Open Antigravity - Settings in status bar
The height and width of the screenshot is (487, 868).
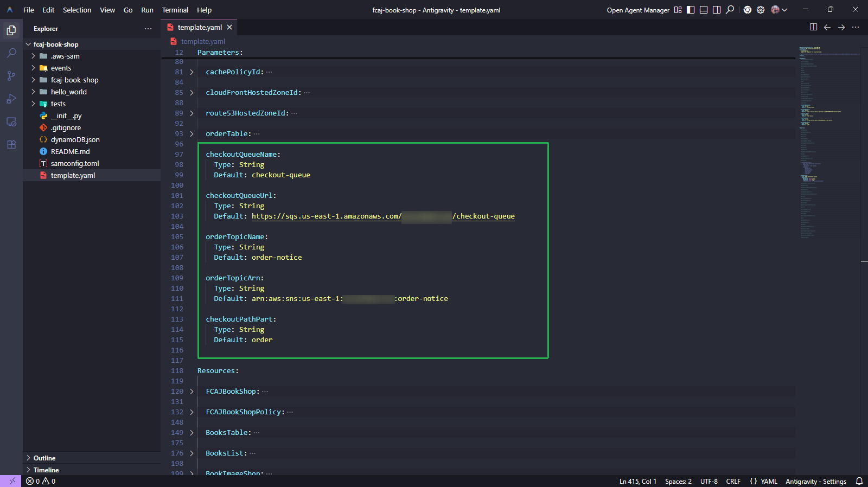click(815, 481)
